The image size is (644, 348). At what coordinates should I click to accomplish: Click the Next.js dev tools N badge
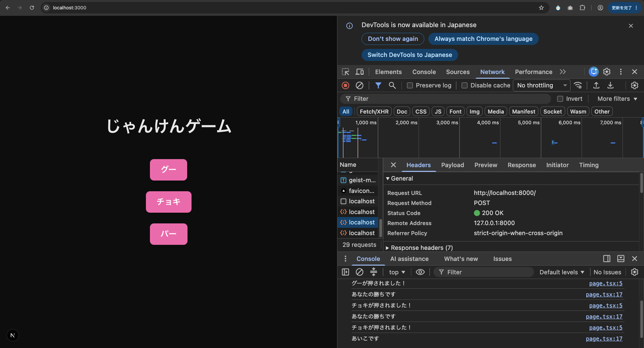pyautogui.click(x=13, y=335)
